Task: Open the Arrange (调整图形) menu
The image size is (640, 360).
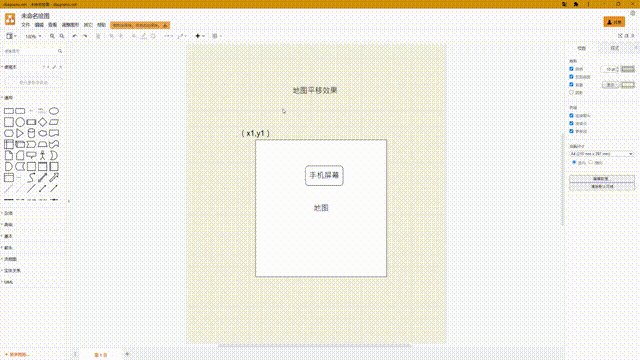Action: tap(70, 25)
